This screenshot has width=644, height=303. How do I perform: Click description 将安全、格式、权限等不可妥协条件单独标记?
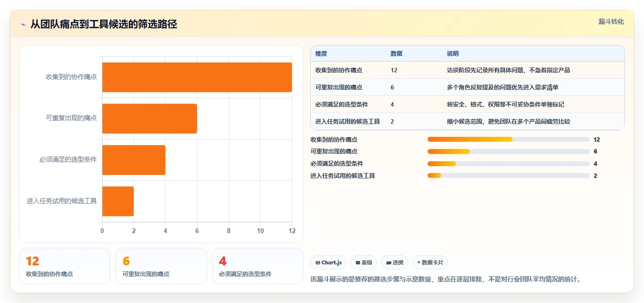tap(506, 105)
